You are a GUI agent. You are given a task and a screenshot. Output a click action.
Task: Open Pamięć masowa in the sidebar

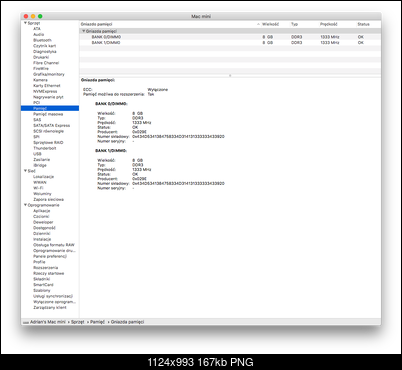48,114
